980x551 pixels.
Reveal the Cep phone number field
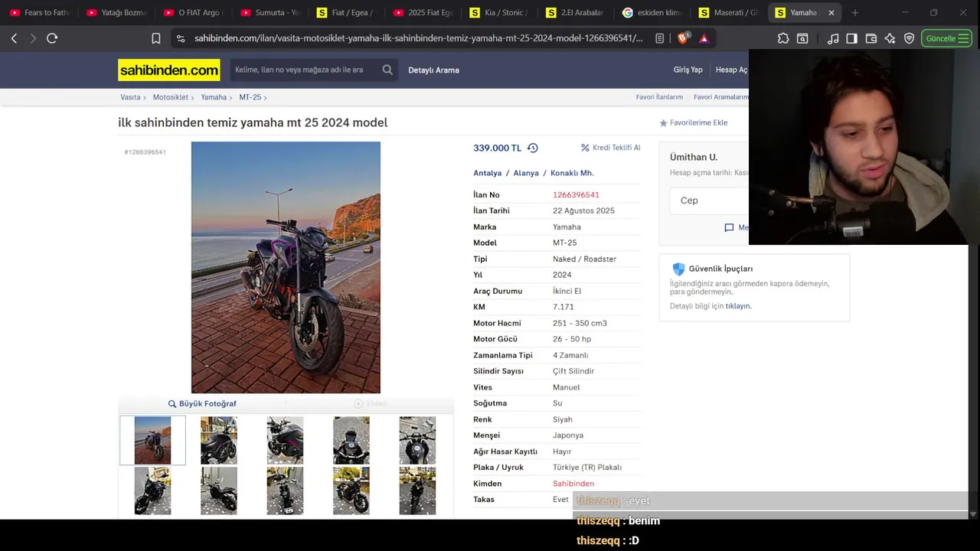tap(710, 201)
